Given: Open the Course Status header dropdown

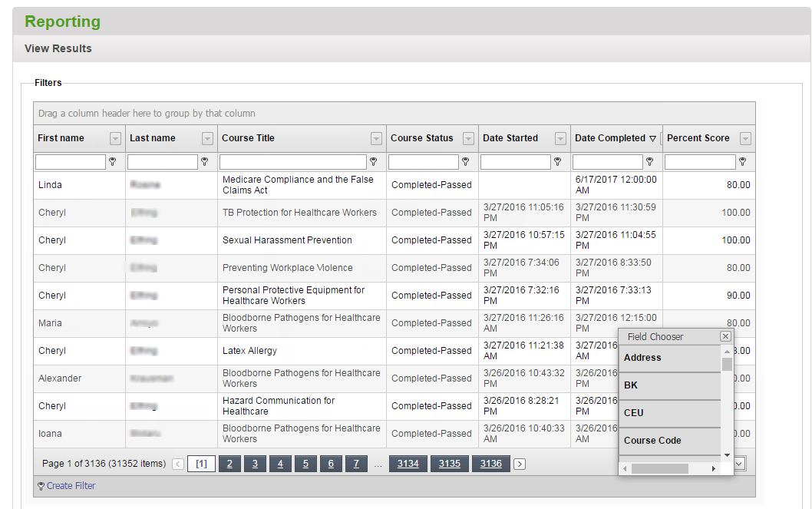Looking at the screenshot, I should point(467,138).
